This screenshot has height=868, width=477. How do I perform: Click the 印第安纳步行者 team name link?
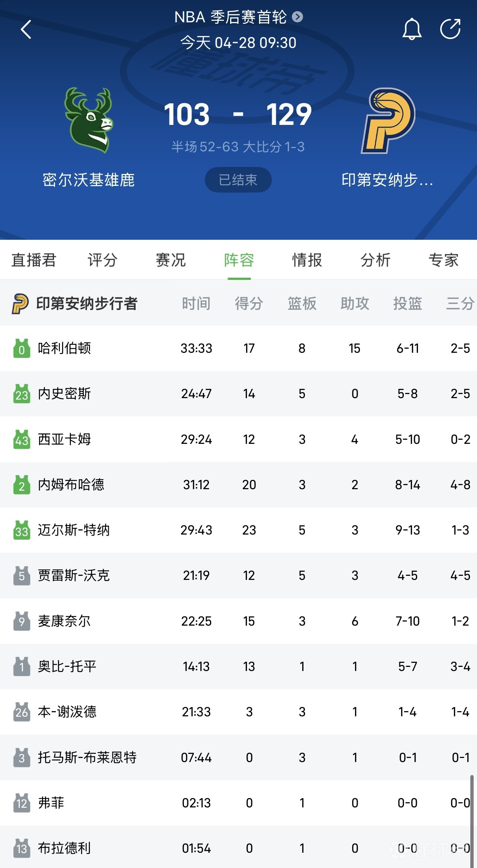(x=87, y=303)
